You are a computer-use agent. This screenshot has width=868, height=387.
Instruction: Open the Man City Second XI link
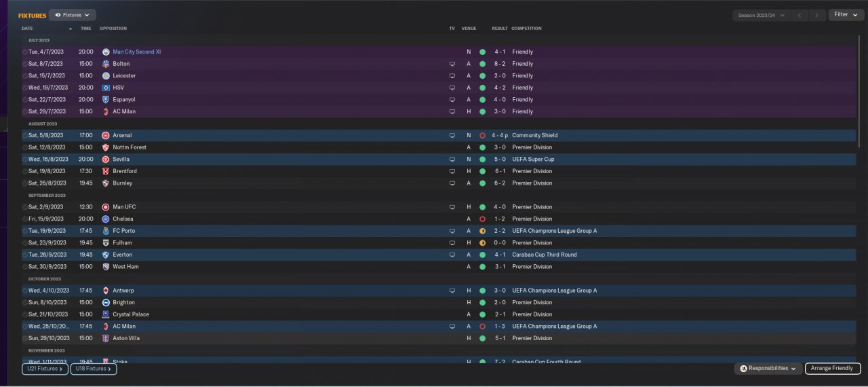(136, 52)
